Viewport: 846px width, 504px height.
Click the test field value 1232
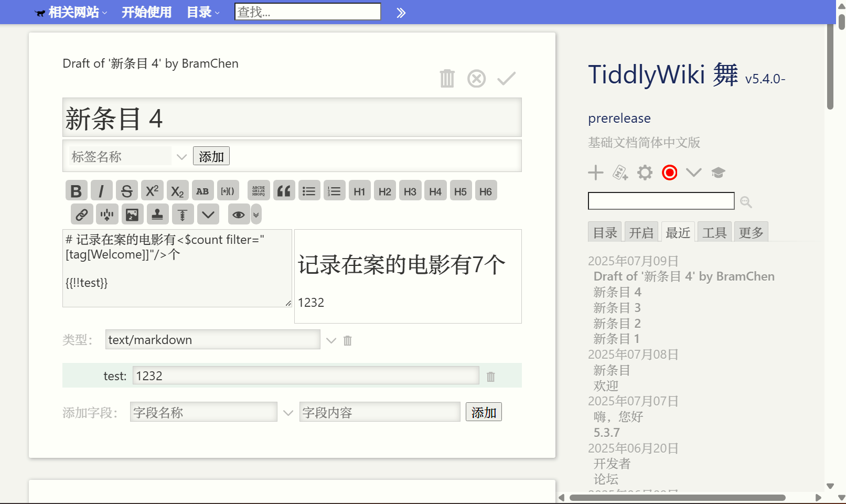click(306, 376)
